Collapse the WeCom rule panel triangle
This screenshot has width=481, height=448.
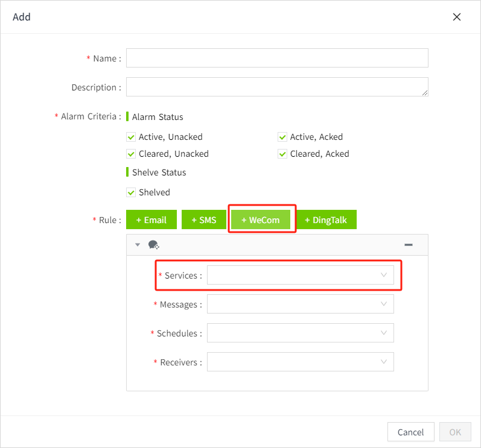click(x=138, y=245)
